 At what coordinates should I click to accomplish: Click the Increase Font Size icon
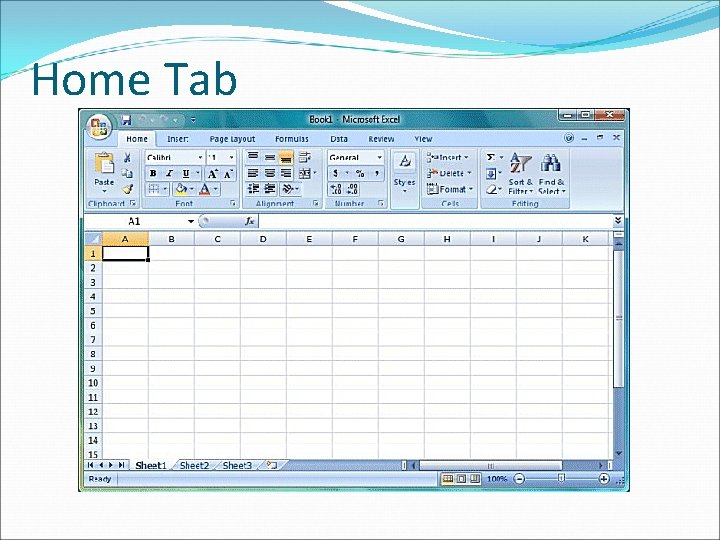(213, 174)
